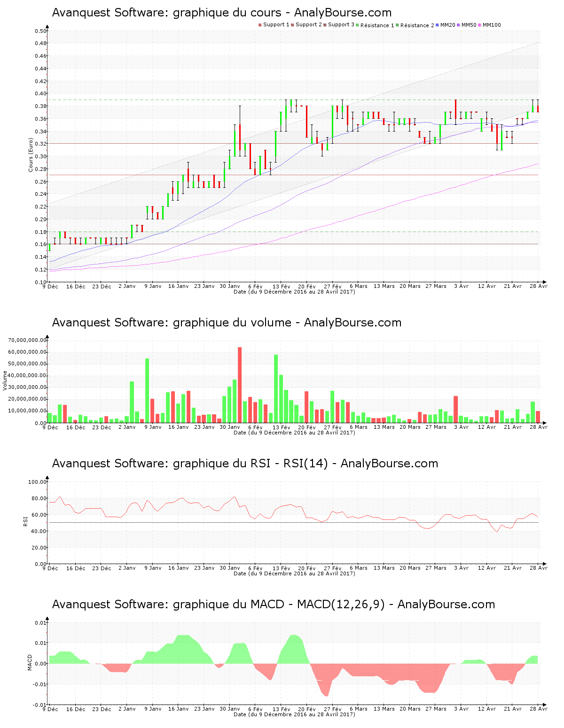Click the '3 Avr' date tick under the volume chart
564x728 pixels.
point(461,427)
